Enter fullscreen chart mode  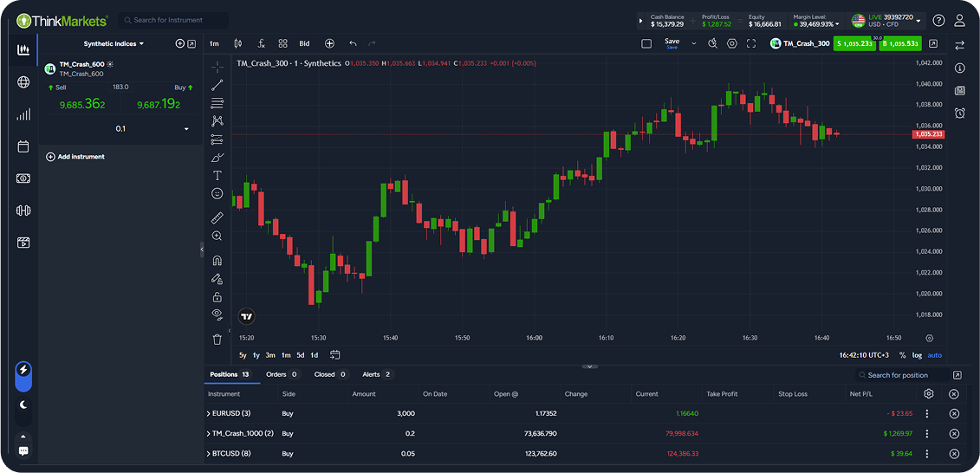751,43
